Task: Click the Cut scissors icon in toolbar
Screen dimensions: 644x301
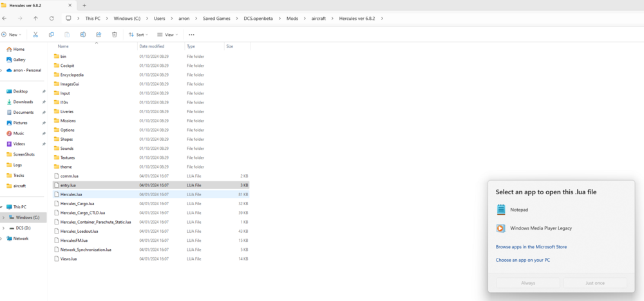Action: click(35, 35)
